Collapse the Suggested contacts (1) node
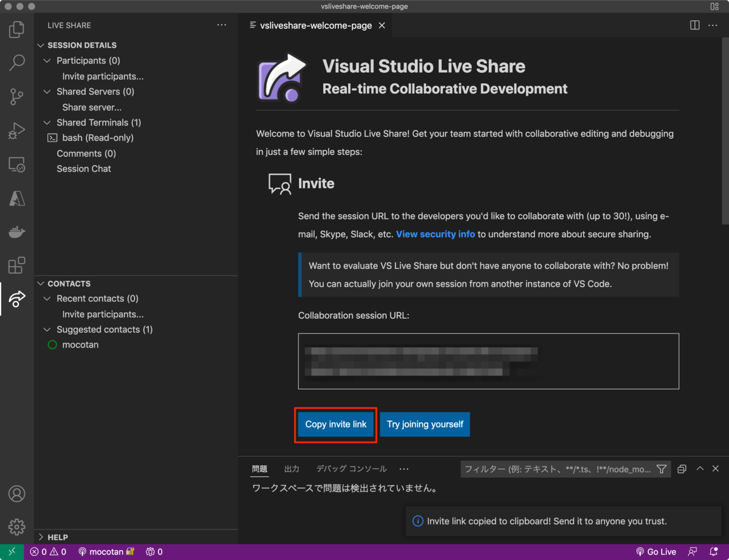The height and width of the screenshot is (560, 729). click(47, 330)
